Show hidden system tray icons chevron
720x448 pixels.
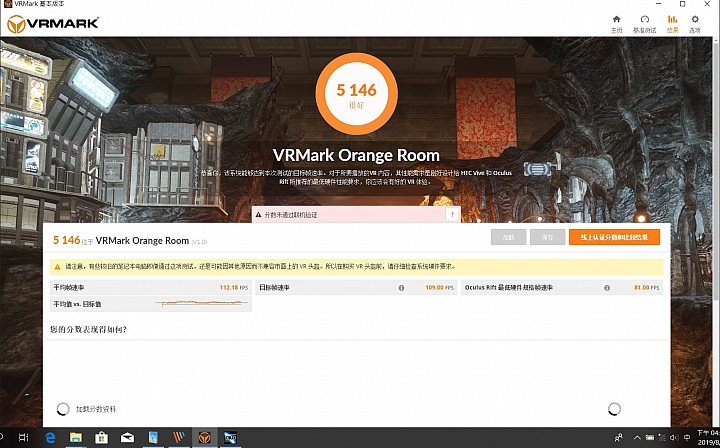tap(638, 437)
